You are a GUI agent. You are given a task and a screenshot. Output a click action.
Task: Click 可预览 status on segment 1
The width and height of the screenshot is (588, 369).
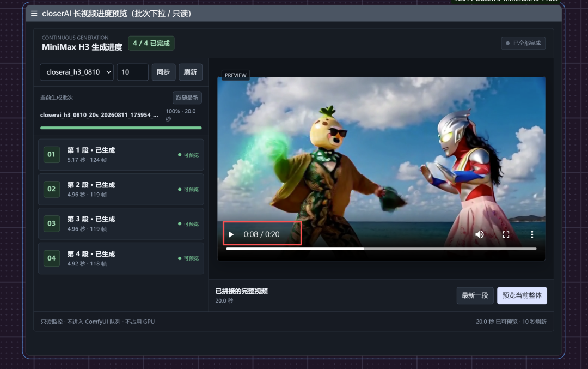(188, 155)
